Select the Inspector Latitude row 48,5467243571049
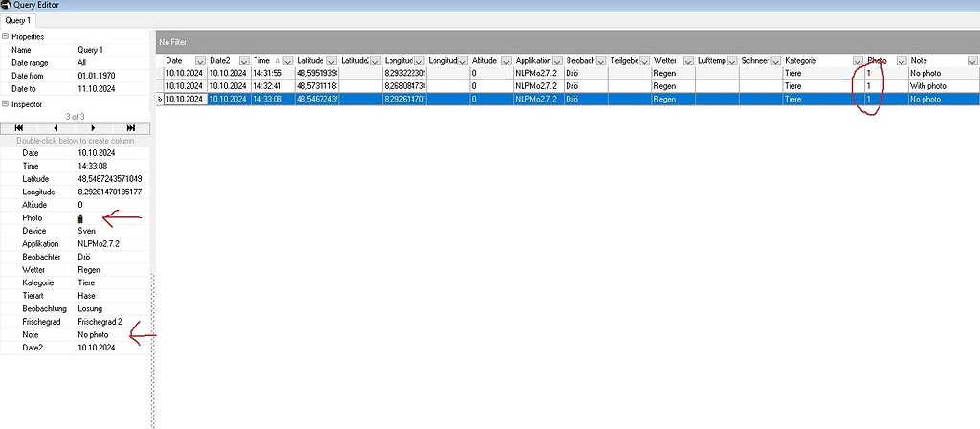The image size is (980, 429). click(x=75, y=179)
